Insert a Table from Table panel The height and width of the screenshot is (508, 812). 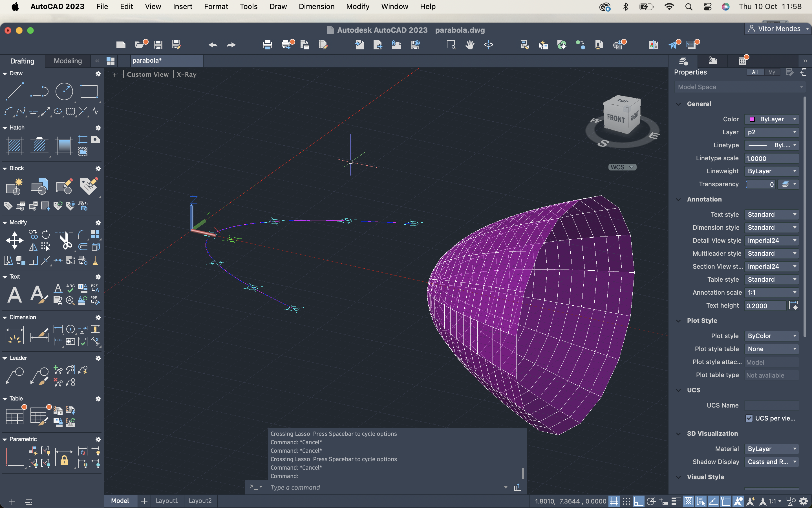coord(14,416)
